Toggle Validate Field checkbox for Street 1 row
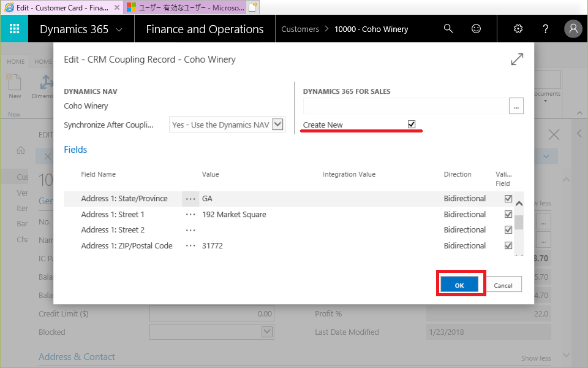The image size is (588, 368). [508, 215]
